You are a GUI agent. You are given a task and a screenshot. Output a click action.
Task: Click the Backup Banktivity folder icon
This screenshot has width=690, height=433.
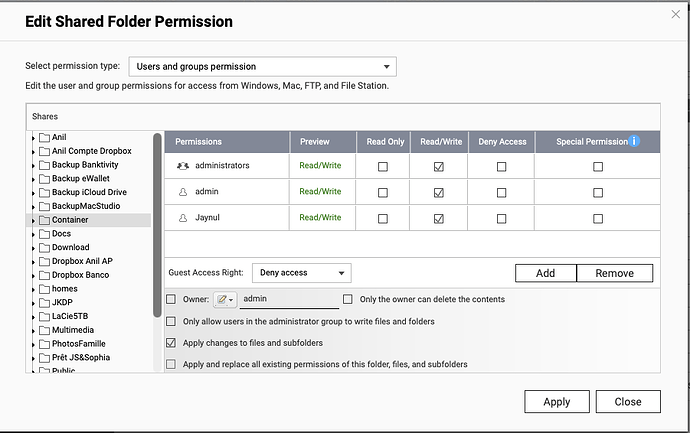[44, 165]
